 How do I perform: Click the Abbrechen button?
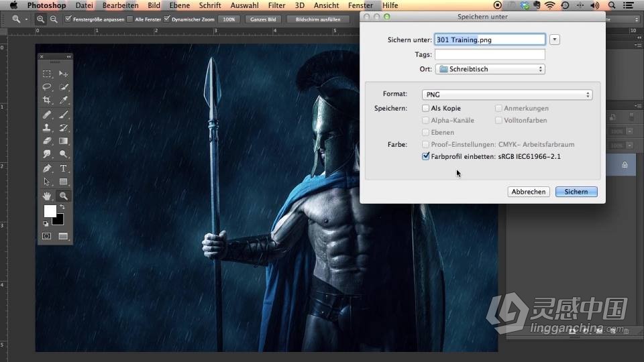click(529, 192)
